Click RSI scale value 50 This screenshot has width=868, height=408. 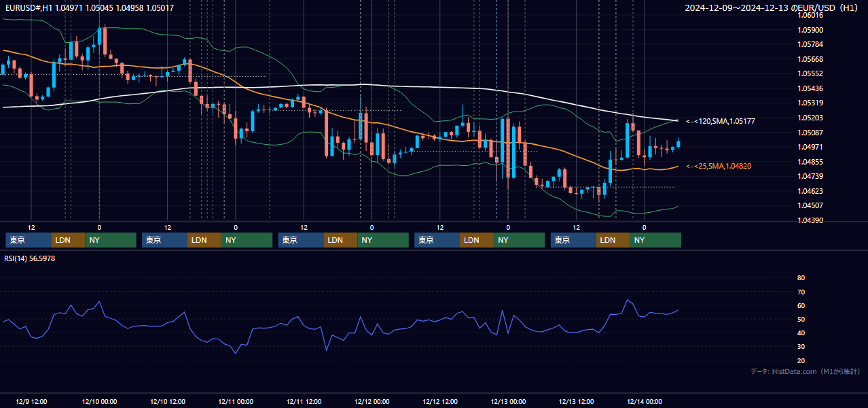point(801,319)
